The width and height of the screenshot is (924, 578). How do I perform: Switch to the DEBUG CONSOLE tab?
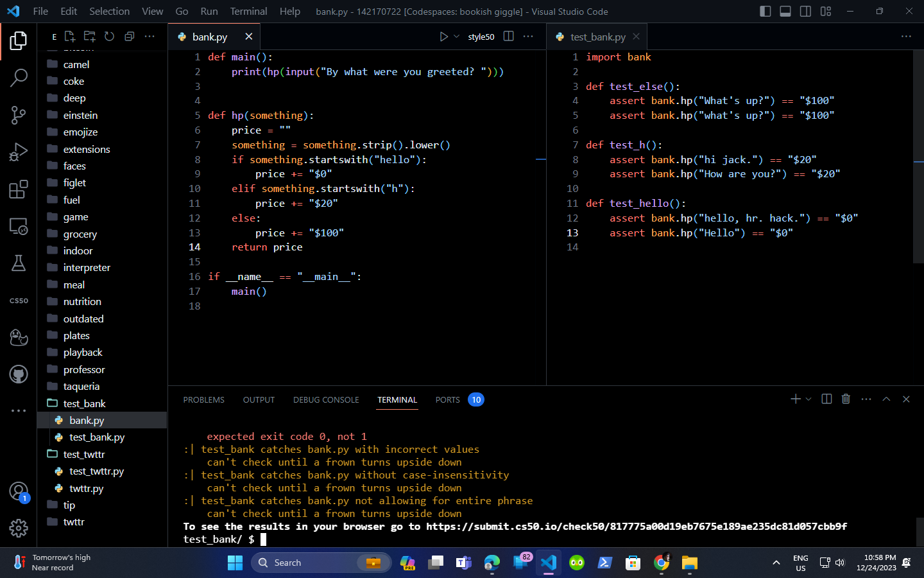(326, 399)
